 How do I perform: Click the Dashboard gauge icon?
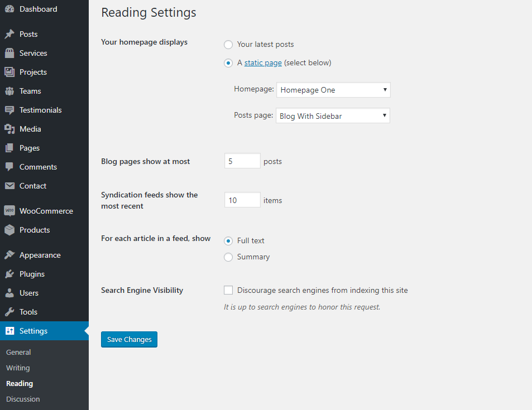tap(9, 9)
